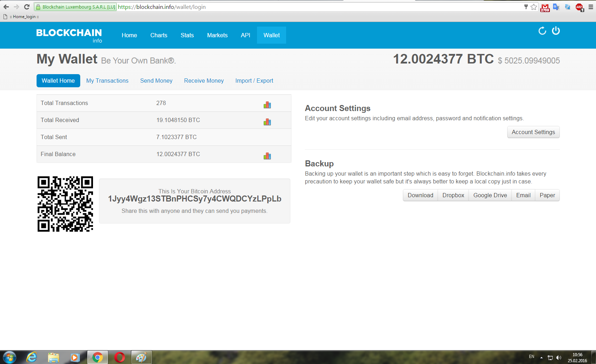Select the Wallet Home tab
Viewport: 596px width, 364px height.
(58, 81)
